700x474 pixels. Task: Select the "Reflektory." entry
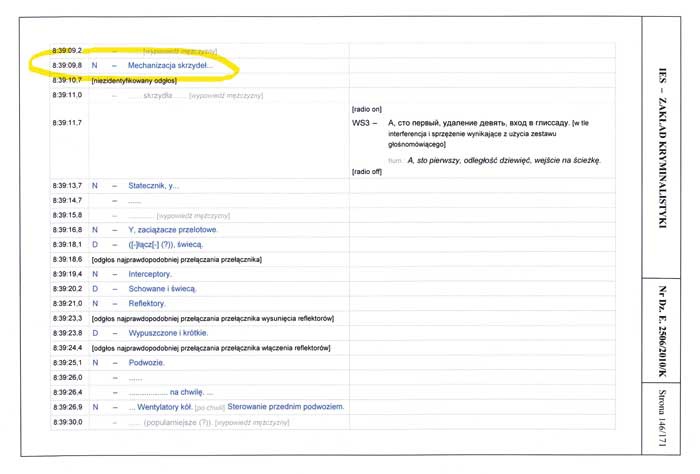point(147,303)
